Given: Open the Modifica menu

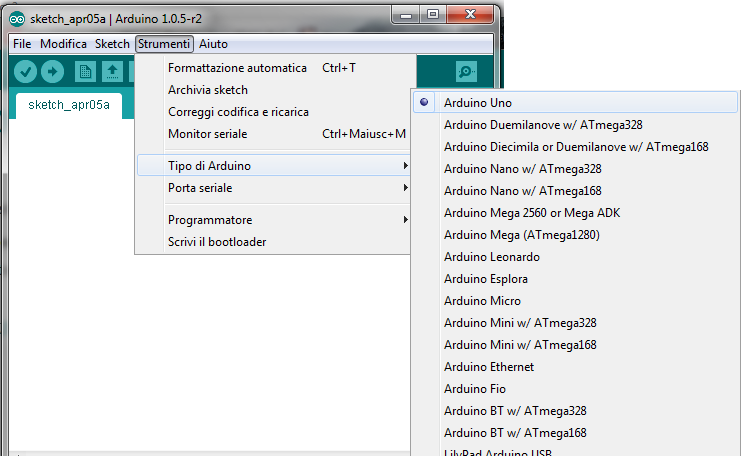Looking at the screenshot, I should click(x=63, y=44).
